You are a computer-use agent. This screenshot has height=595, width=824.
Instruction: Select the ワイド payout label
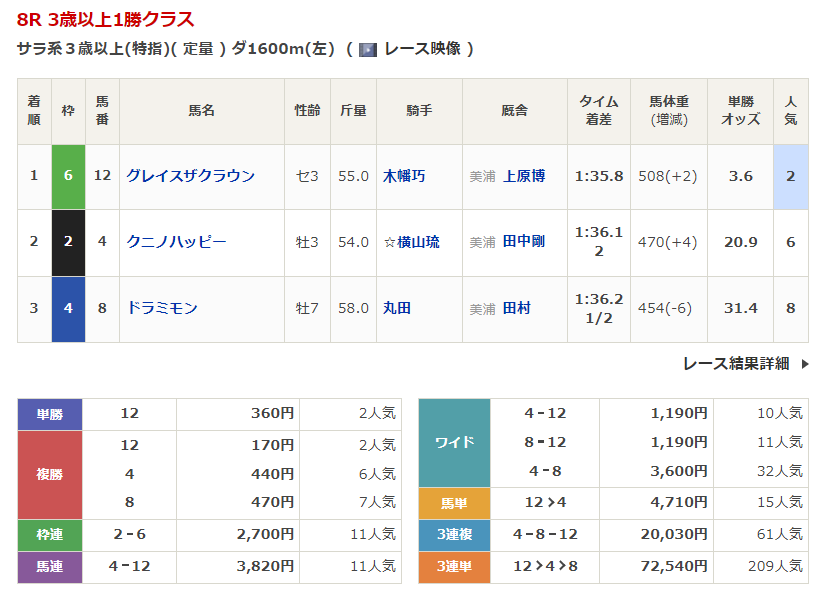tap(454, 442)
